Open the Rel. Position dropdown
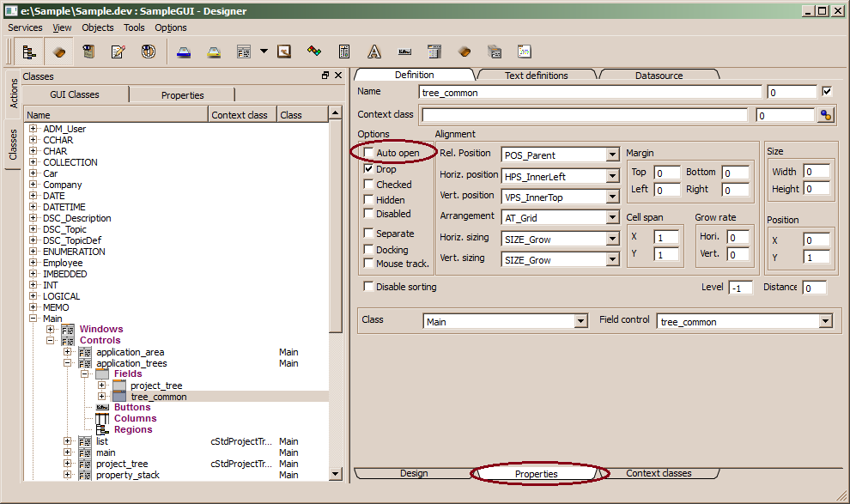 (x=612, y=155)
